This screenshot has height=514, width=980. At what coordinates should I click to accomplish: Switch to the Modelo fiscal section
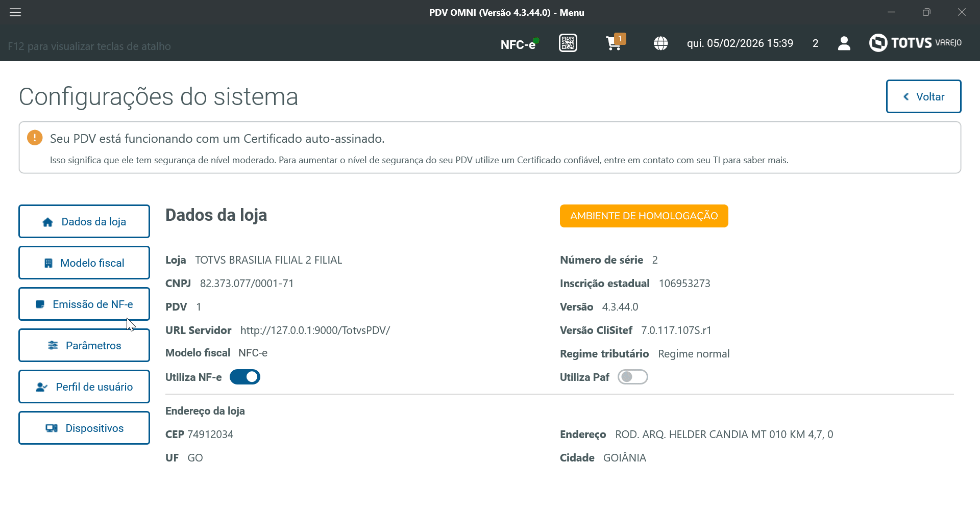(x=84, y=263)
